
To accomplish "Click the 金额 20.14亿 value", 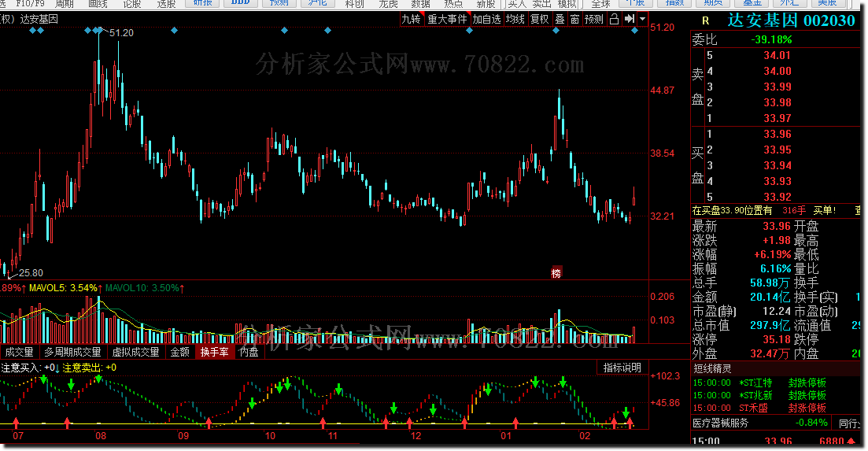I will click(770, 298).
